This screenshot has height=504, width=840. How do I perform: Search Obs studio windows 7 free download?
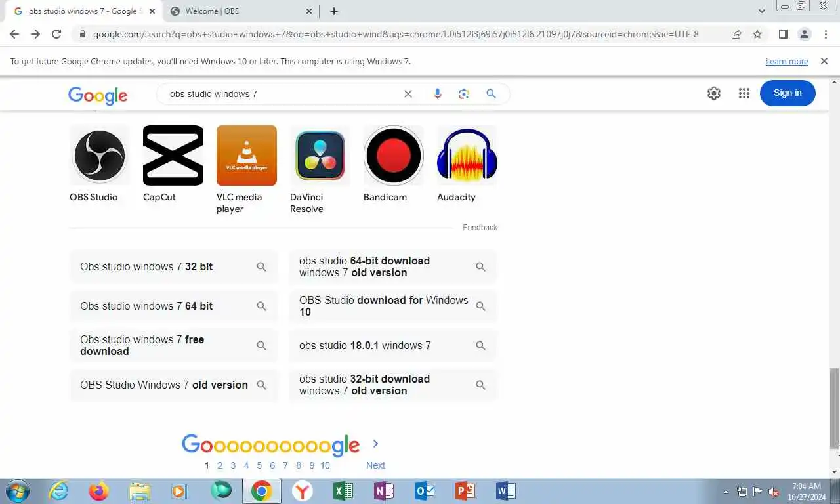(173, 345)
